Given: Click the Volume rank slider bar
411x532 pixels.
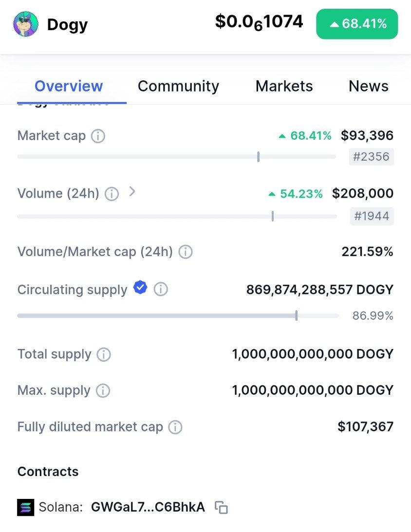Looking at the screenshot, I should point(177,216).
